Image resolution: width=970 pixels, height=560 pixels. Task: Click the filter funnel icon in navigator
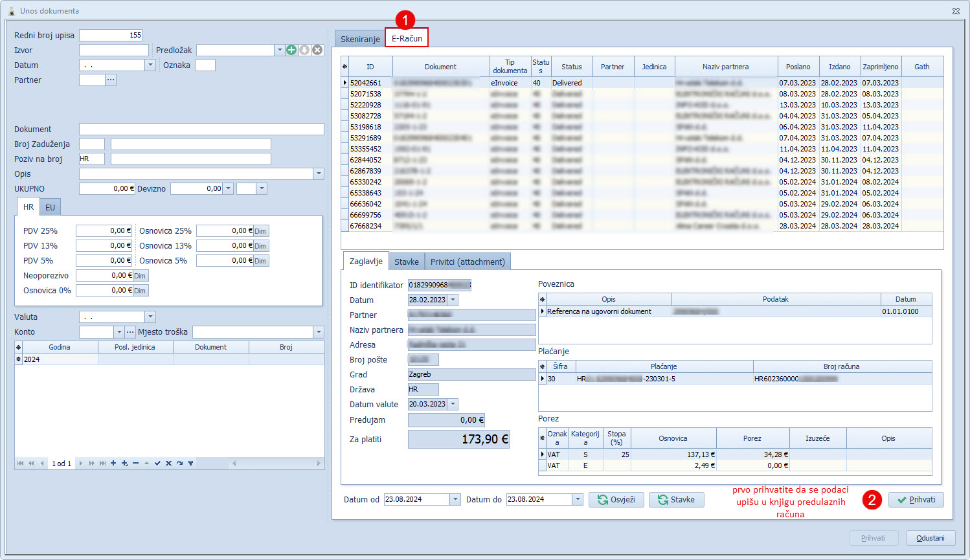point(190,464)
